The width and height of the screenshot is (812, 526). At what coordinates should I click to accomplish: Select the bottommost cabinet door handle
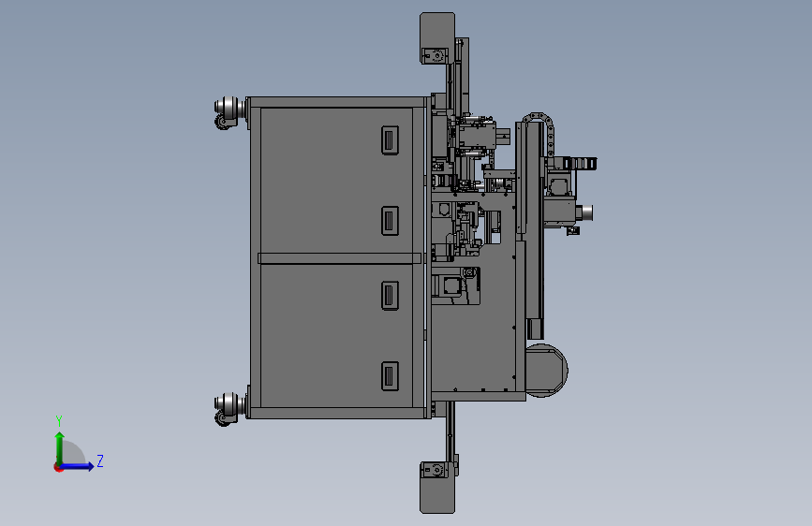[390, 376]
